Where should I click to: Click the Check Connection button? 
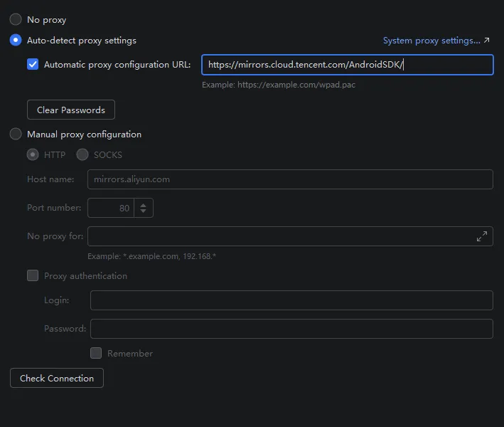(57, 378)
